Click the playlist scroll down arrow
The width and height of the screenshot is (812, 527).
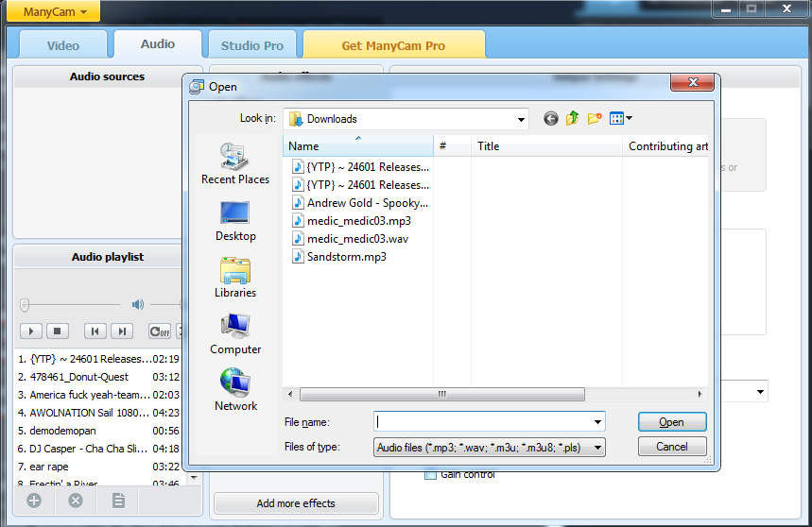coord(194,478)
